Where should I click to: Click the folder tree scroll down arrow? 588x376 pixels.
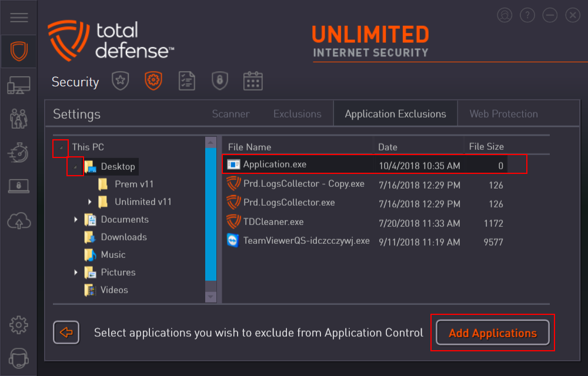point(211,297)
